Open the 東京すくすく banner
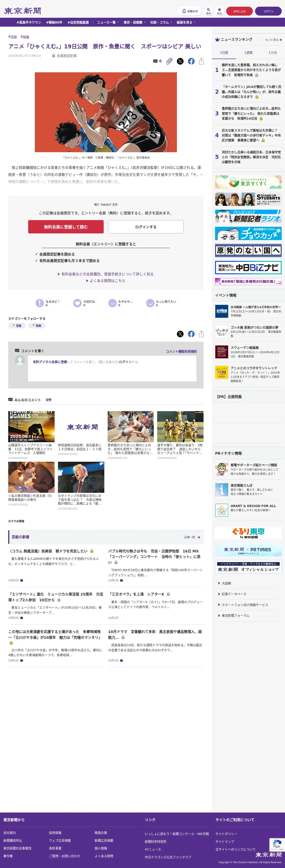The height and width of the screenshot is (868, 285). (248, 182)
